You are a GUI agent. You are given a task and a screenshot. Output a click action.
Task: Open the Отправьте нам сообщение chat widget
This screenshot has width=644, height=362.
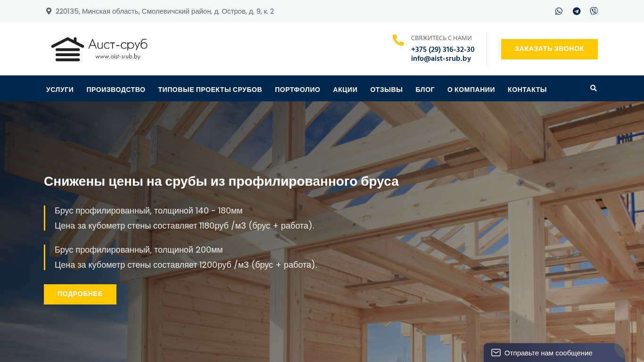pyautogui.click(x=548, y=353)
